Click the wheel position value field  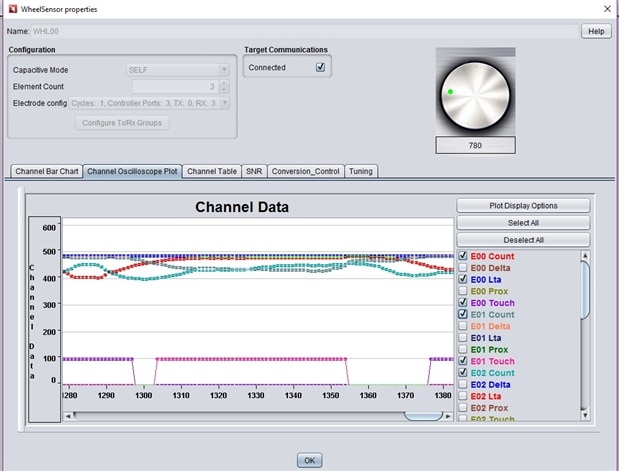pyautogui.click(x=475, y=146)
